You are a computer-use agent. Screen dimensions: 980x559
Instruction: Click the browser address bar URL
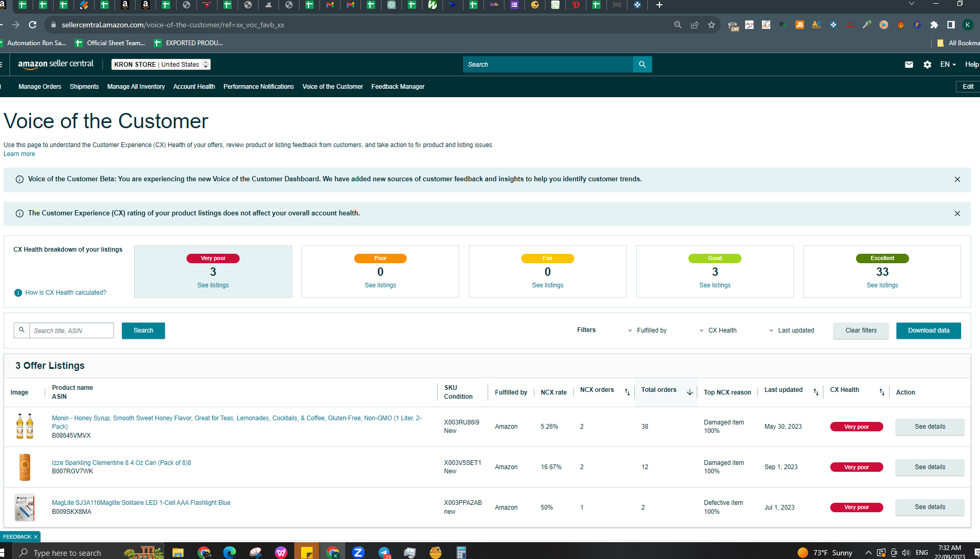tap(173, 25)
